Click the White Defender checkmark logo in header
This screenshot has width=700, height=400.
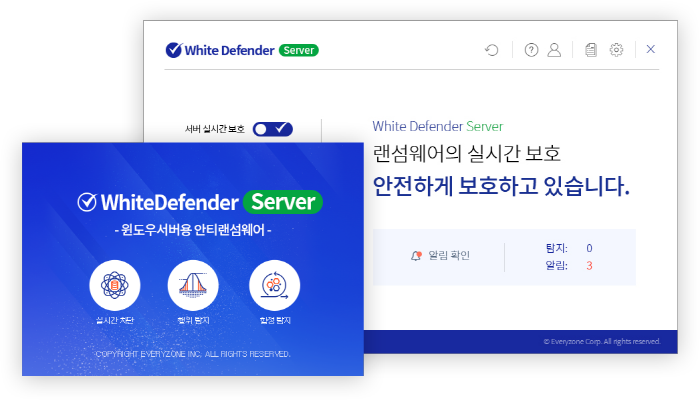pyautogui.click(x=174, y=50)
